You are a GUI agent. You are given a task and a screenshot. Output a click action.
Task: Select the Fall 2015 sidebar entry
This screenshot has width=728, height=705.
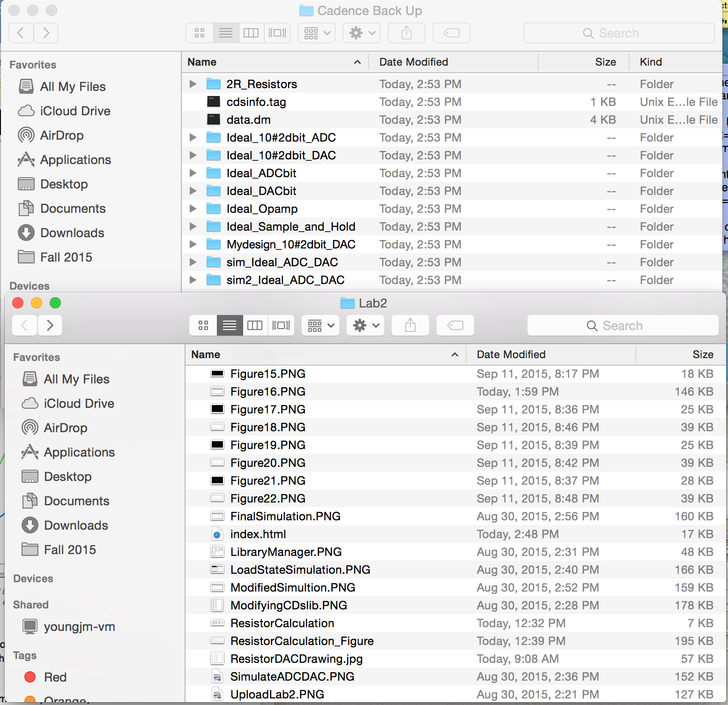[66, 257]
